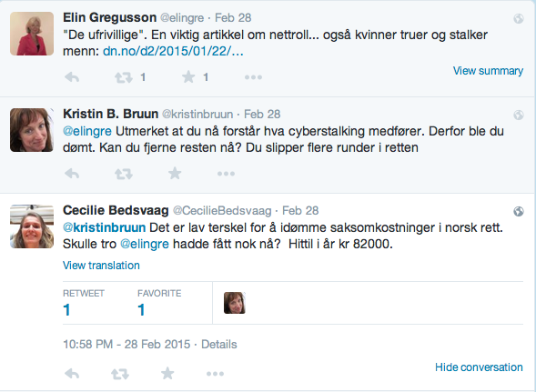Click View summary link

point(488,71)
